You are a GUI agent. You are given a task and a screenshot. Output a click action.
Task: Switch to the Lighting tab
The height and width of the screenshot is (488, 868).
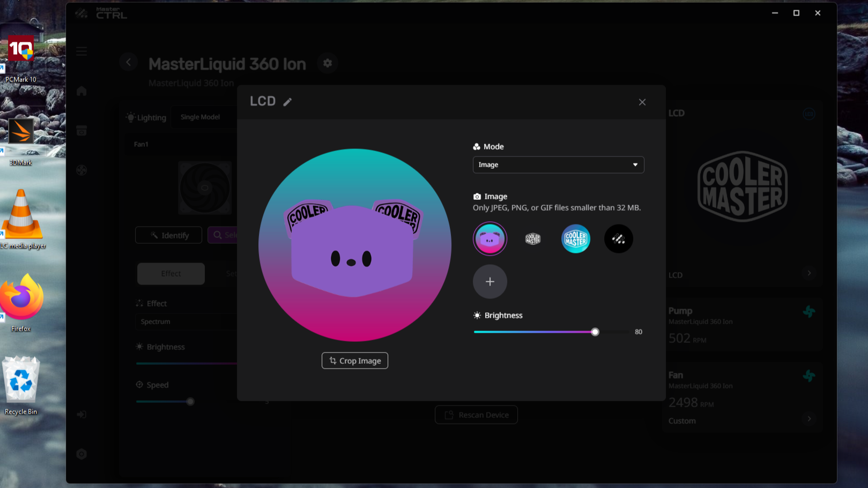(146, 117)
